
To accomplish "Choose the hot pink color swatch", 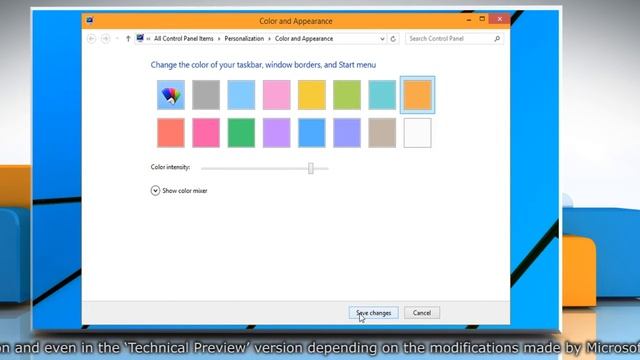I will [x=206, y=133].
